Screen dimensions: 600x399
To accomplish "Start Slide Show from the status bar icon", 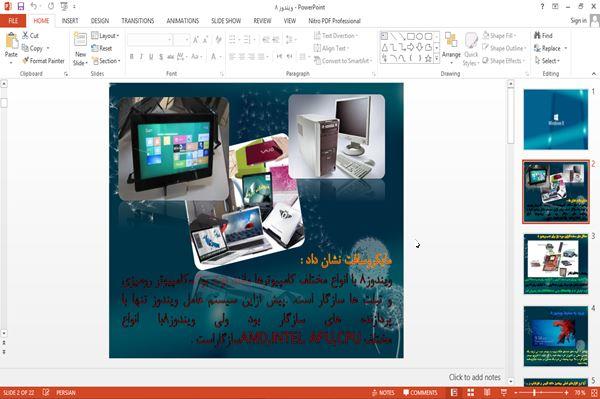I will [504, 392].
